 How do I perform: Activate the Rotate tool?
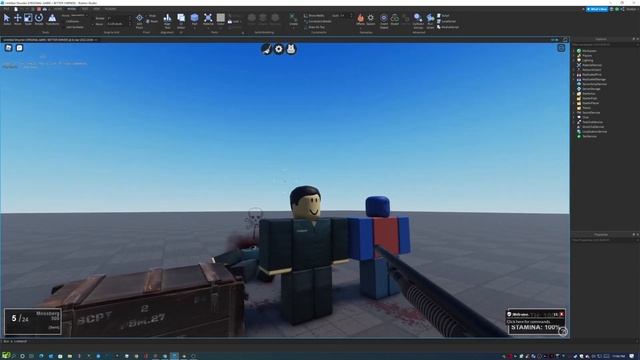click(x=39, y=19)
